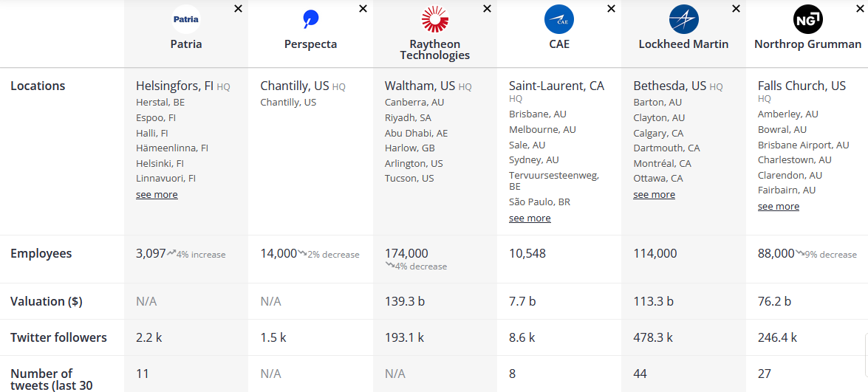Image resolution: width=868 pixels, height=392 pixels.
Task: Open the Lockheed Martin name link
Action: [683, 44]
